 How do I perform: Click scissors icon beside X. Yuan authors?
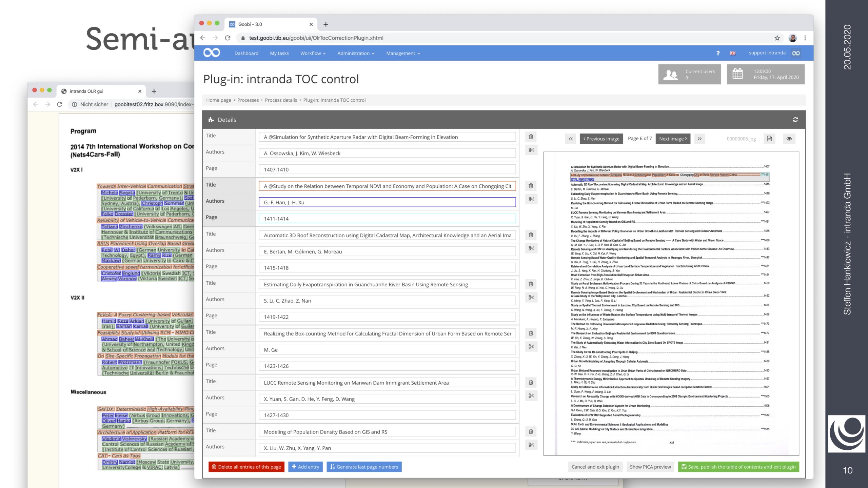[531, 395]
